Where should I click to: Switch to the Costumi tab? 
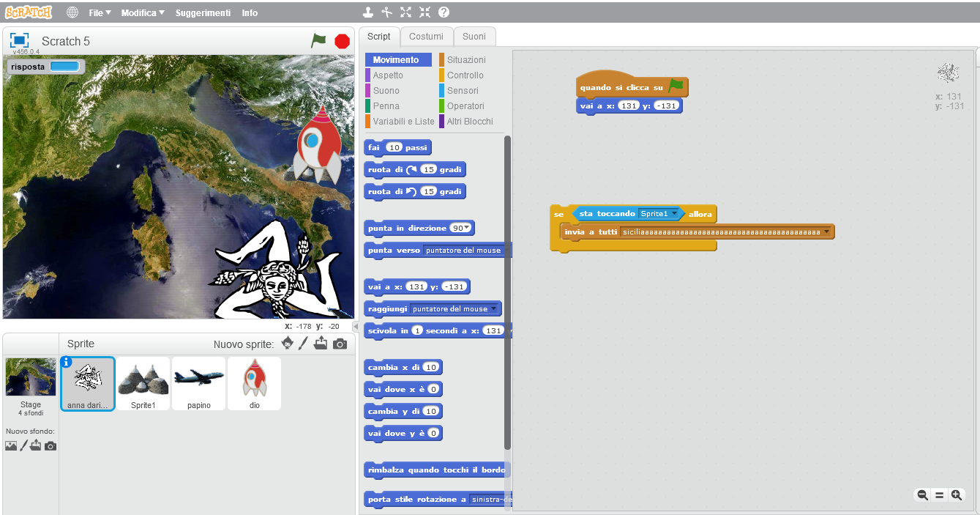(x=426, y=37)
